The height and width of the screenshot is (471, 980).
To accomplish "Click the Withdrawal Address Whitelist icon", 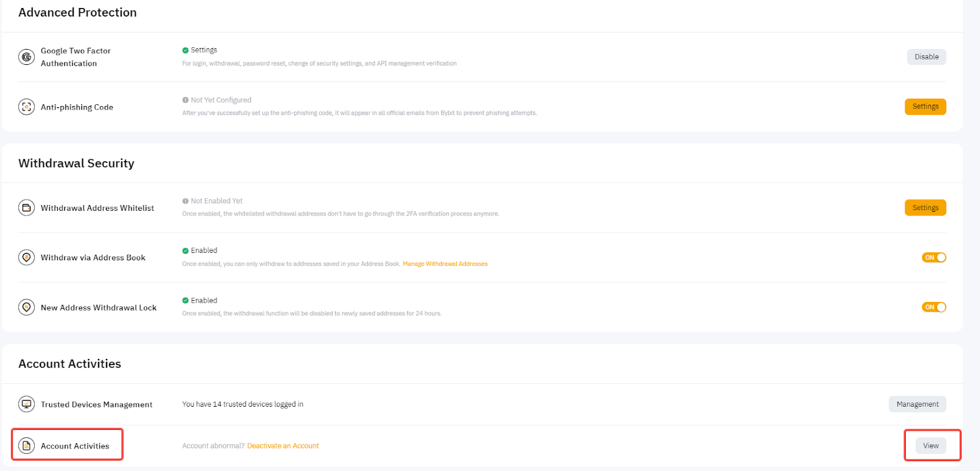I will [26, 208].
